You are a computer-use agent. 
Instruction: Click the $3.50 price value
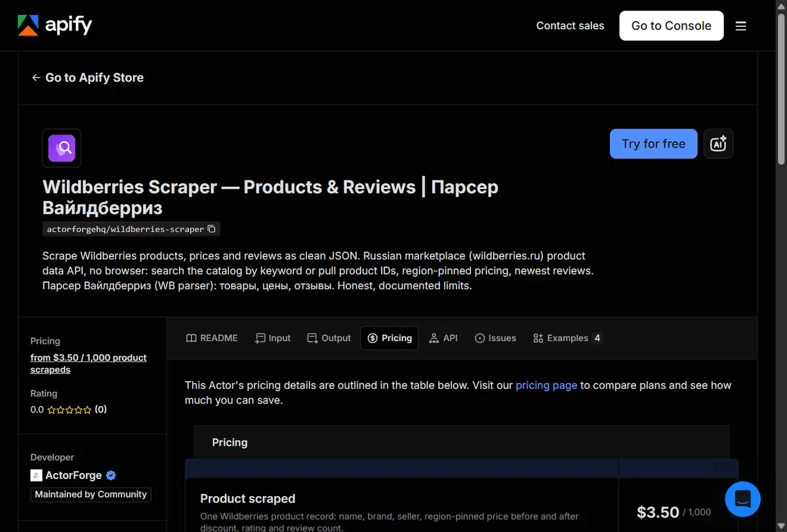coord(658,512)
